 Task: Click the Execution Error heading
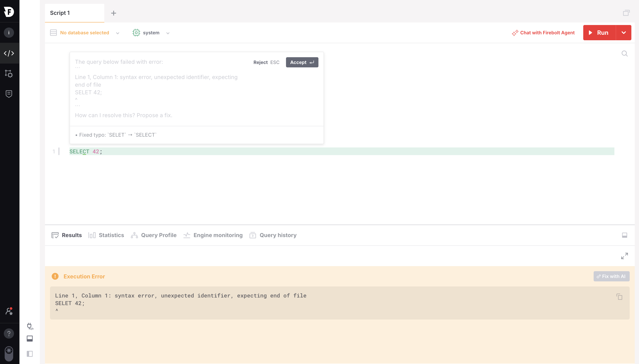(x=84, y=276)
